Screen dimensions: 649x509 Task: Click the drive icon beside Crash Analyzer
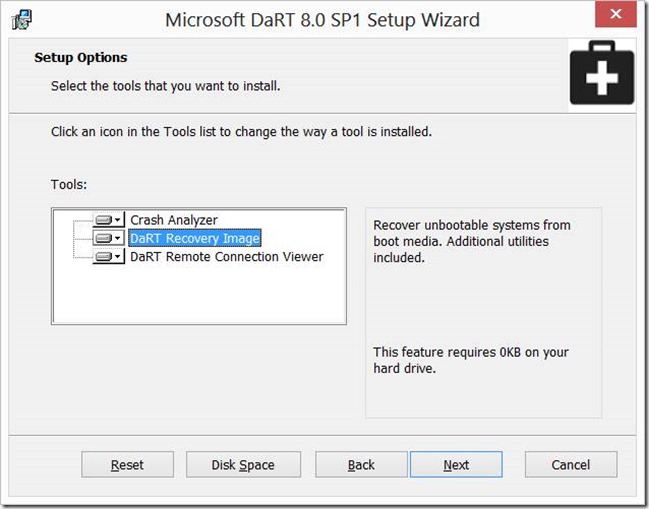tap(103, 220)
